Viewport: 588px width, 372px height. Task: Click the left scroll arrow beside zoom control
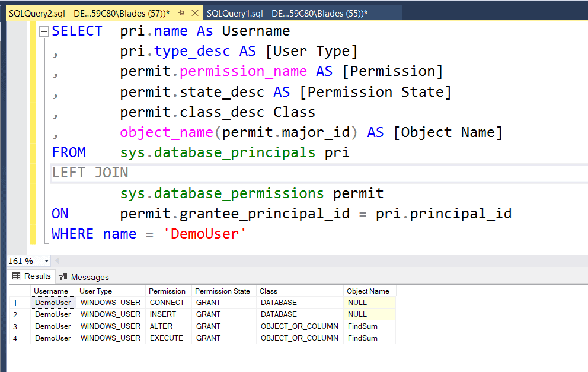(x=57, y=260)
